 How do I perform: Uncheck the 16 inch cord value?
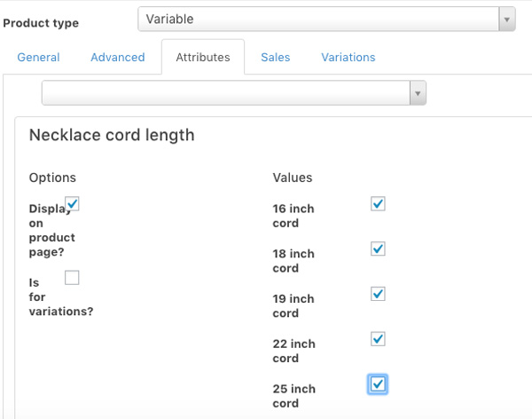tap(378, 204)
